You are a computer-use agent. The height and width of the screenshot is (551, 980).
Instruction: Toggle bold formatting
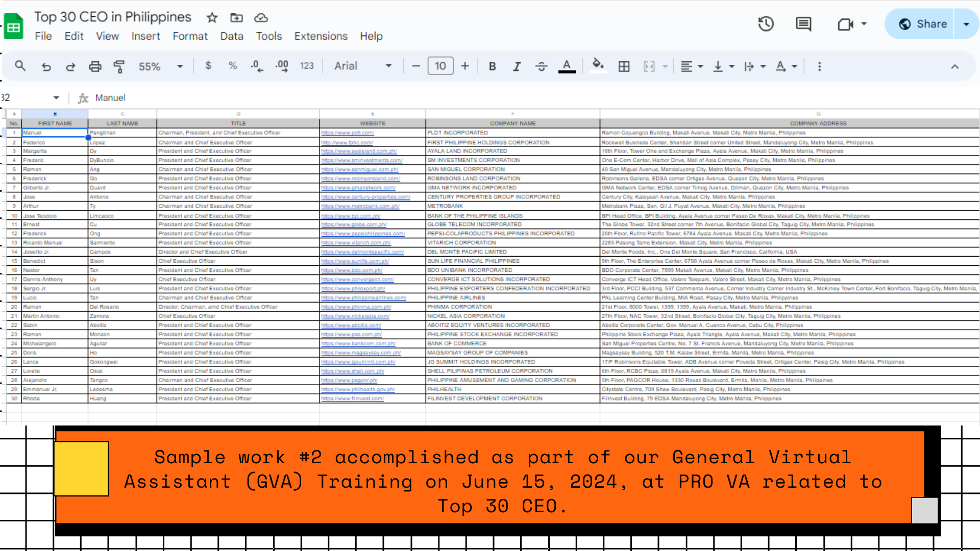click(492, 66)
